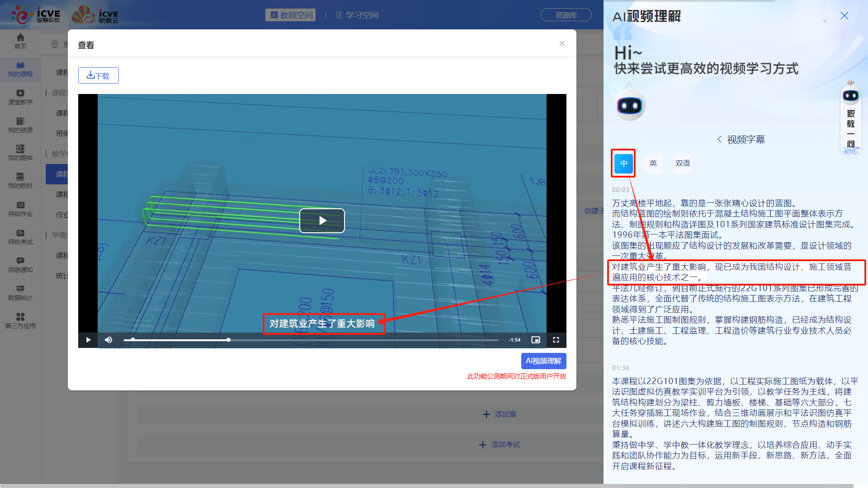Download the video with 下载 button
The image size is (868, 488).
pyautogui.click(x=98, y=75)
